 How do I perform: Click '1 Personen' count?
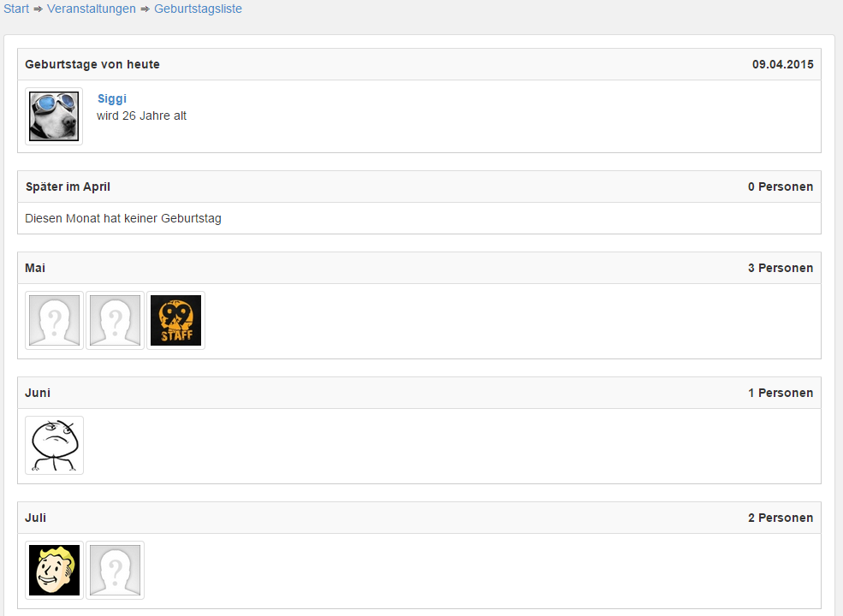coord(781,393)
